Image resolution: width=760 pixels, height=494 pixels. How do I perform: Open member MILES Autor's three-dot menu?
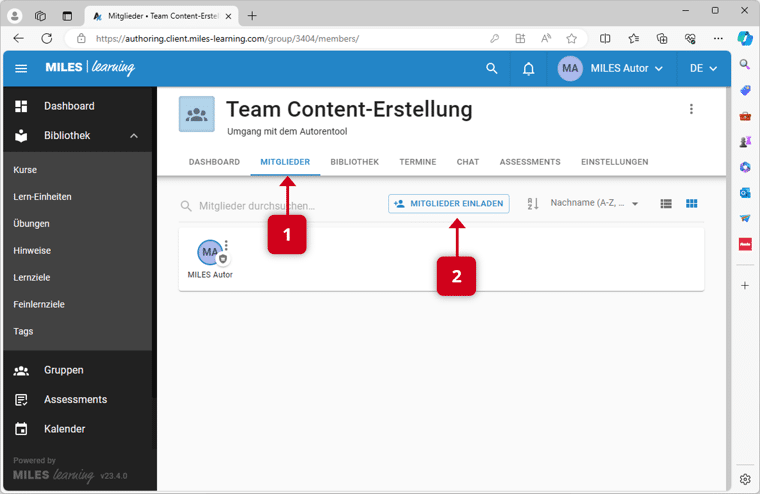pos(227,246)
